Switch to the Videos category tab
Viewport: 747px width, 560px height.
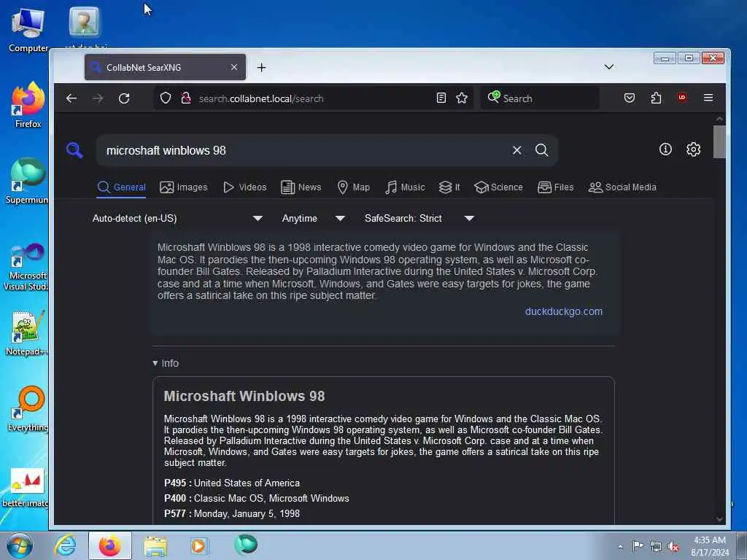tap(245, 187)
